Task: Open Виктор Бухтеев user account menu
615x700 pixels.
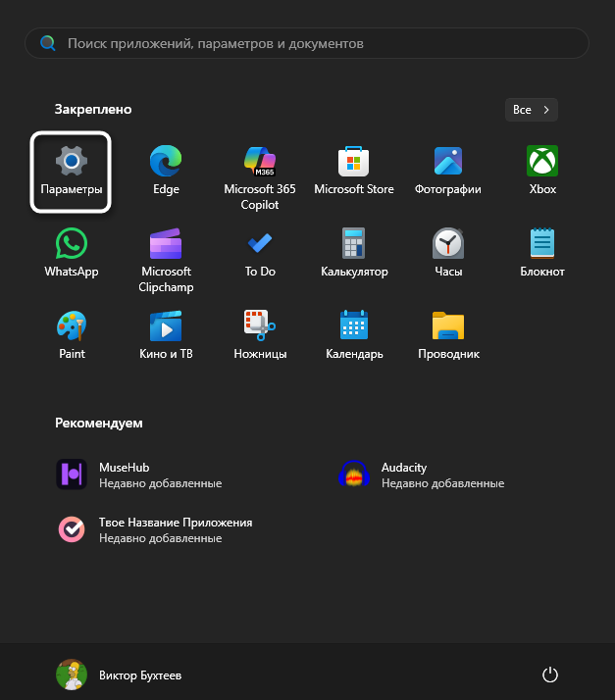Action: (x=119, y=675)
